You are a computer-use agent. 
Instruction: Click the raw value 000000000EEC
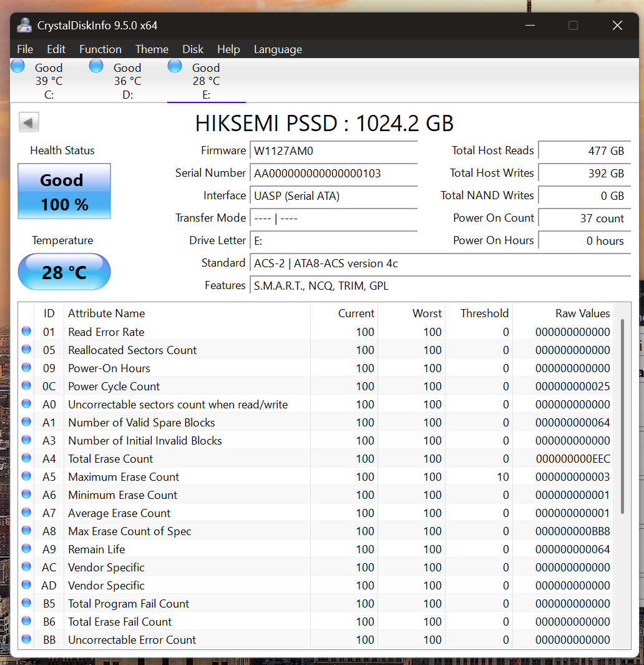point(573,459)
